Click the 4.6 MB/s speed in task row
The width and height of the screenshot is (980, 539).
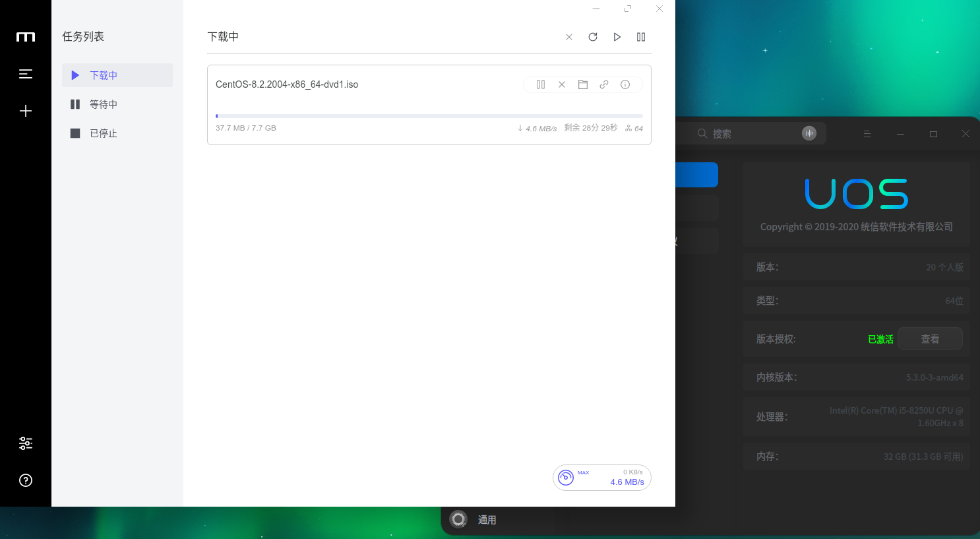pyautogui.click(x=537, y=129)
